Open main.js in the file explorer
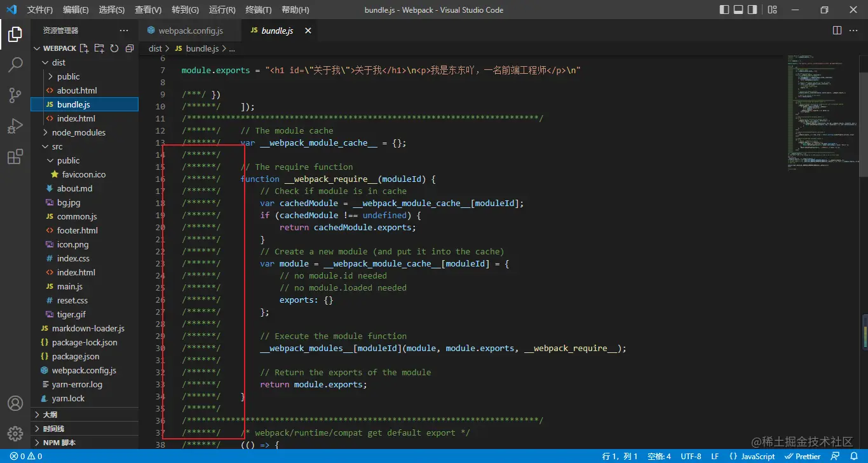 point(70,286)
